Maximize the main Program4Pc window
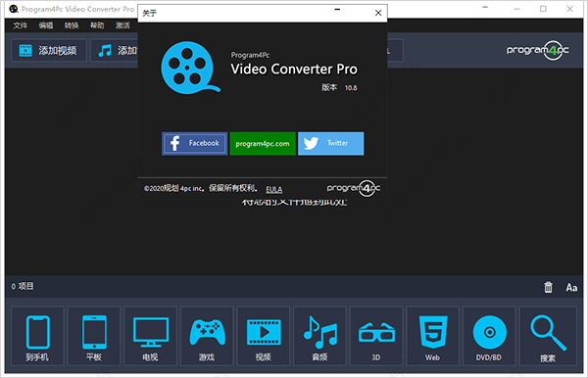588x378 pixels. coord(543,8)
